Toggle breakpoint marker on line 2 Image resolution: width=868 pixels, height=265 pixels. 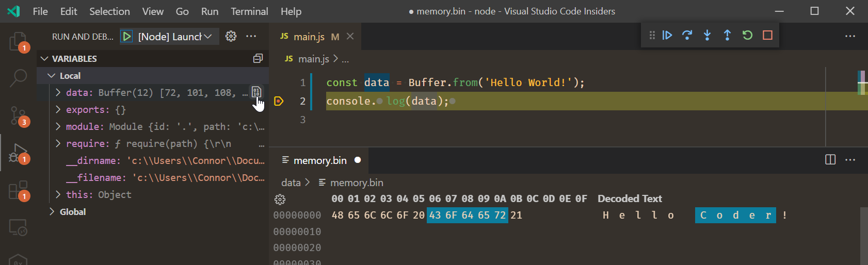pos(279,101)
